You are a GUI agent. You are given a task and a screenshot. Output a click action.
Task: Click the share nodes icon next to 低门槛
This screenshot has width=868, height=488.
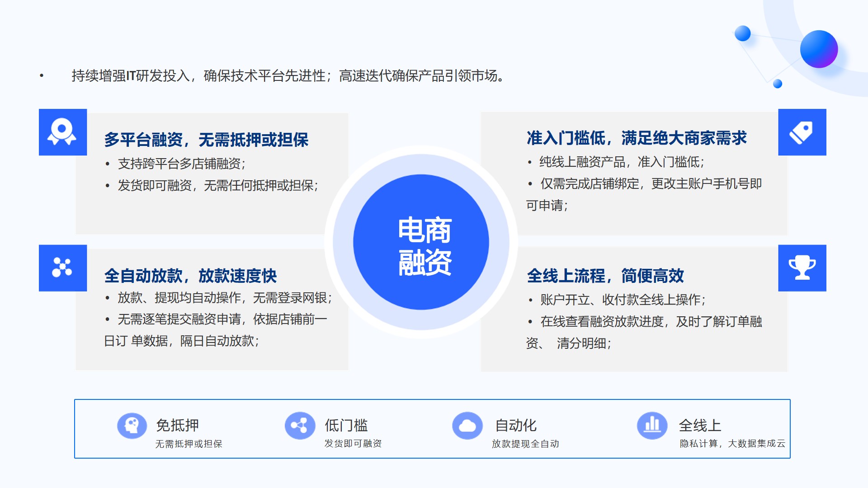point(300,426)
